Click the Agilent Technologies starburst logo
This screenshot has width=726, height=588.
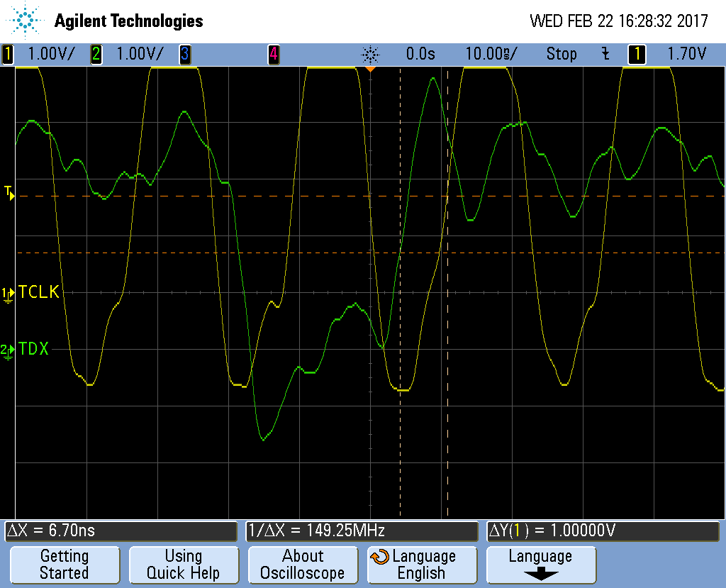click(26, 21)
